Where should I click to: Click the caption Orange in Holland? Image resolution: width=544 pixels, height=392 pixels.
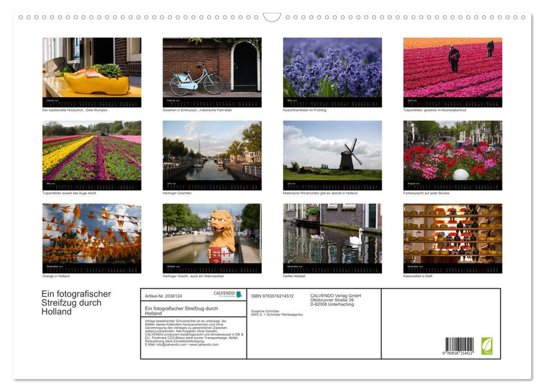pos(55,276)
